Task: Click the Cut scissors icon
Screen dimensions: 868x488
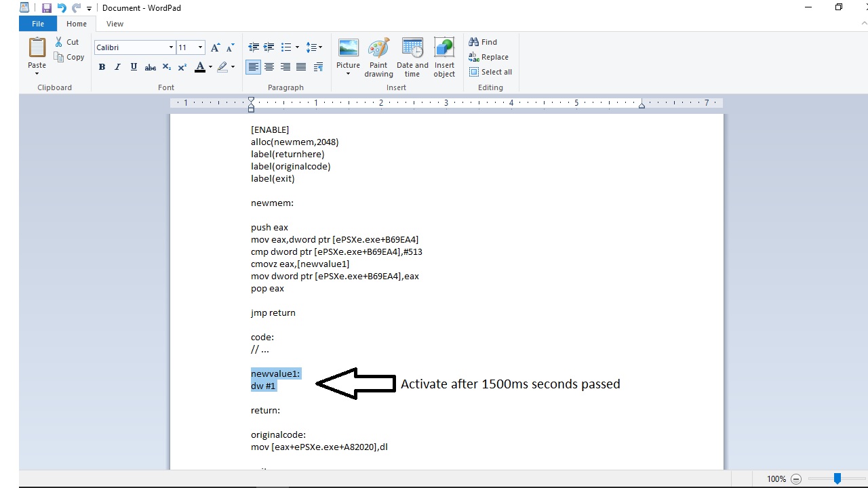Action: click(x=59, y=42)
